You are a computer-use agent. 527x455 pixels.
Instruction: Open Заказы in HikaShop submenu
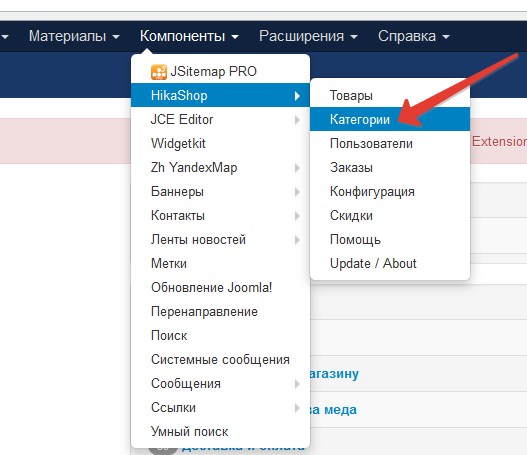tap(390, 167)
